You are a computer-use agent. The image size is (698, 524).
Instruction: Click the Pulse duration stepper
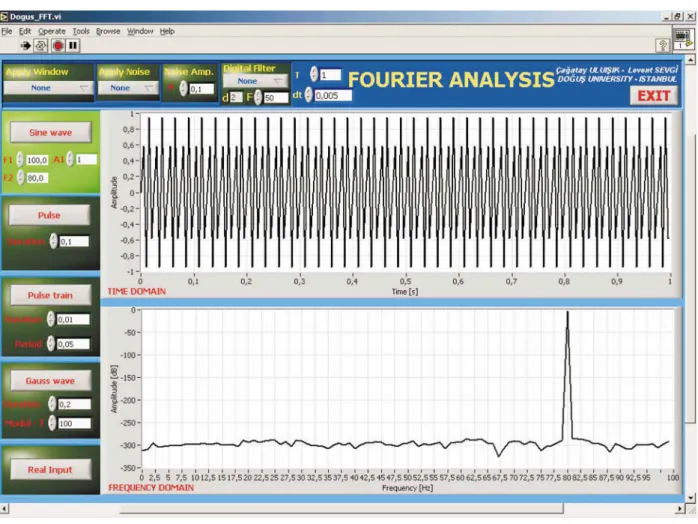coord(53,241)
